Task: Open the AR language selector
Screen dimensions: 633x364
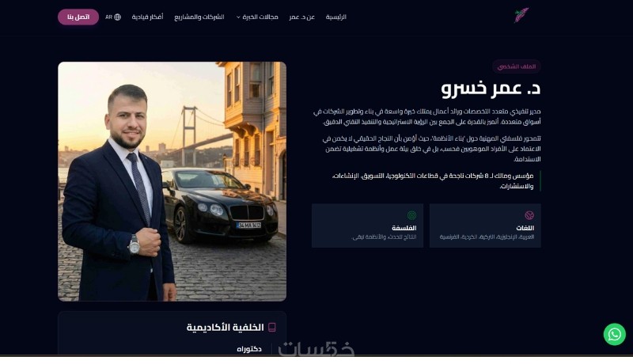Action: pyautogui.click(x=113, y=17)
